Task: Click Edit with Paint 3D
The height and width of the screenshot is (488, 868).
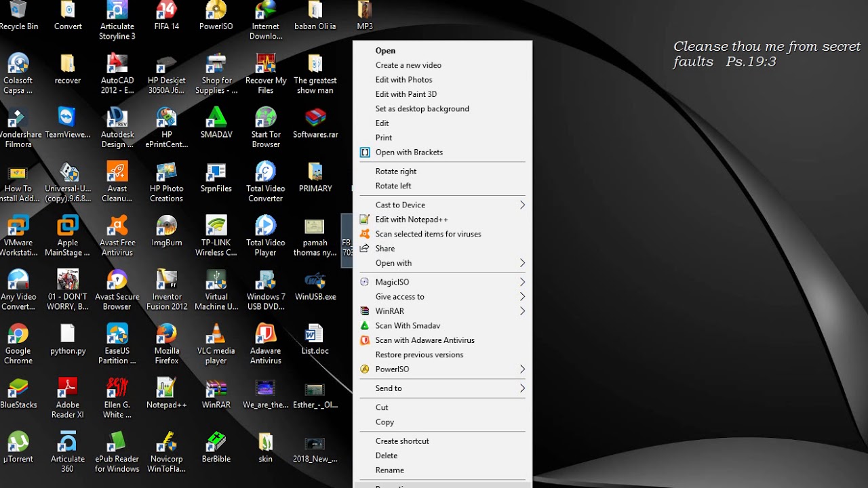Action: click(x=406, y=94)
